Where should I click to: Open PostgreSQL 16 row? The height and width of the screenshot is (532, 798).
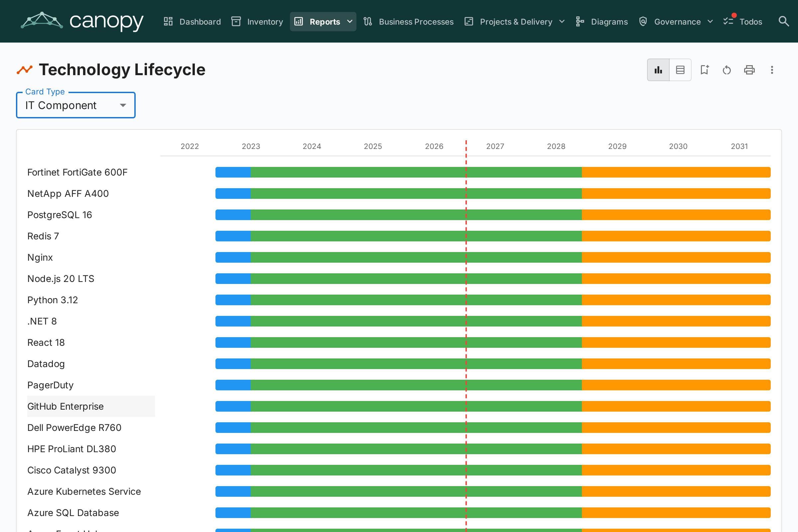pos(60,215)
